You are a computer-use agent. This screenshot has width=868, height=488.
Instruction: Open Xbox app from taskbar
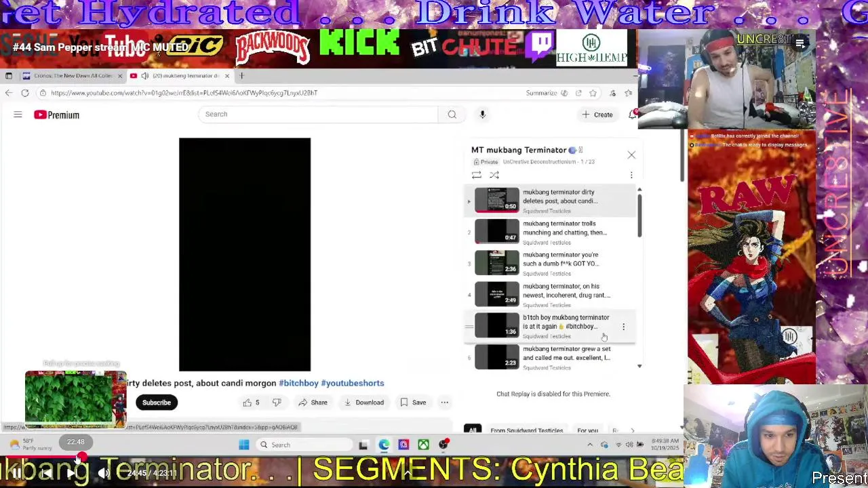point(424,445)
